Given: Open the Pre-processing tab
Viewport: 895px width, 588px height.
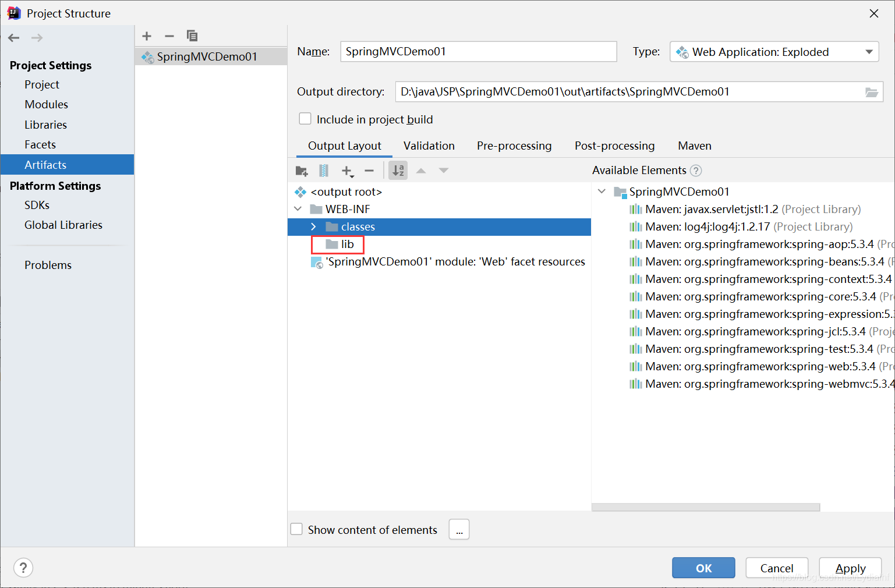Looking at the screenshot, I should 514,146.
